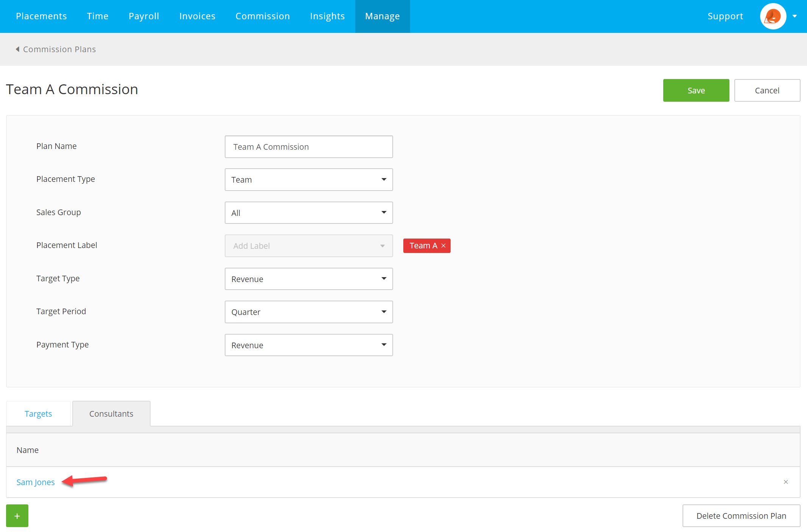
Task: Edit the Plan Name input field
Action: coord(309,147)
